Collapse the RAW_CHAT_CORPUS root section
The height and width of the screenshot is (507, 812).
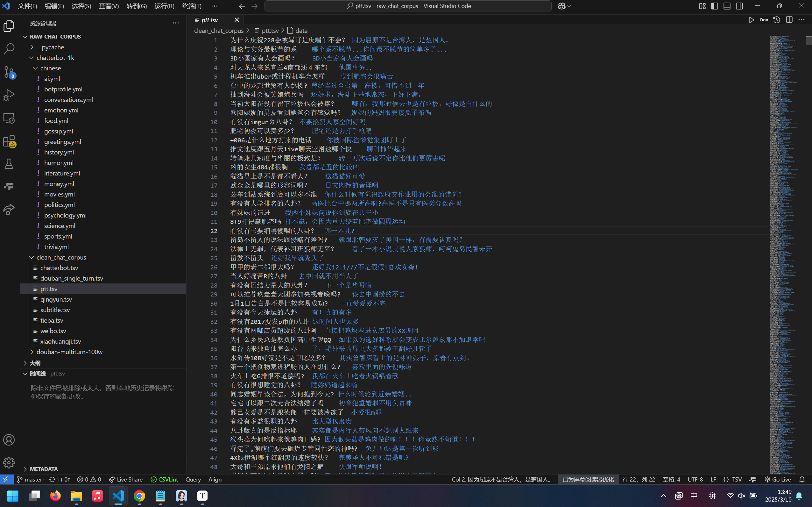pyautogui.click(x=25, y=37)
